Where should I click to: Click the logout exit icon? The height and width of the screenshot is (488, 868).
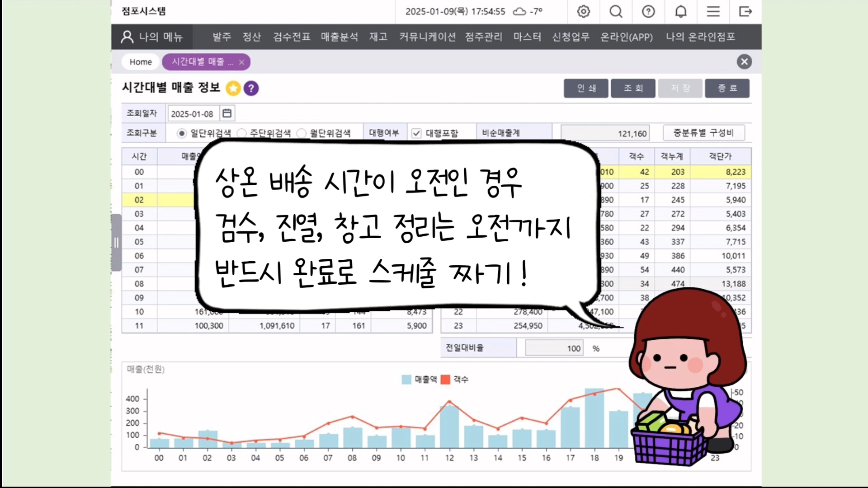point(745,11)
